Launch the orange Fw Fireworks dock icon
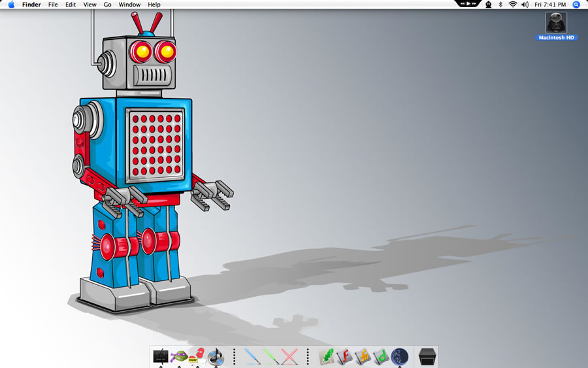 363,356
